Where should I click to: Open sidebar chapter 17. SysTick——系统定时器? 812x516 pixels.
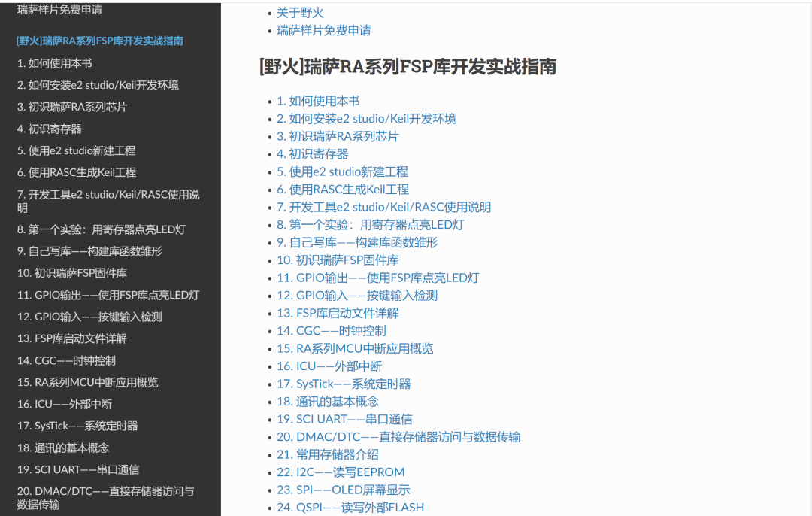(77, 426)
